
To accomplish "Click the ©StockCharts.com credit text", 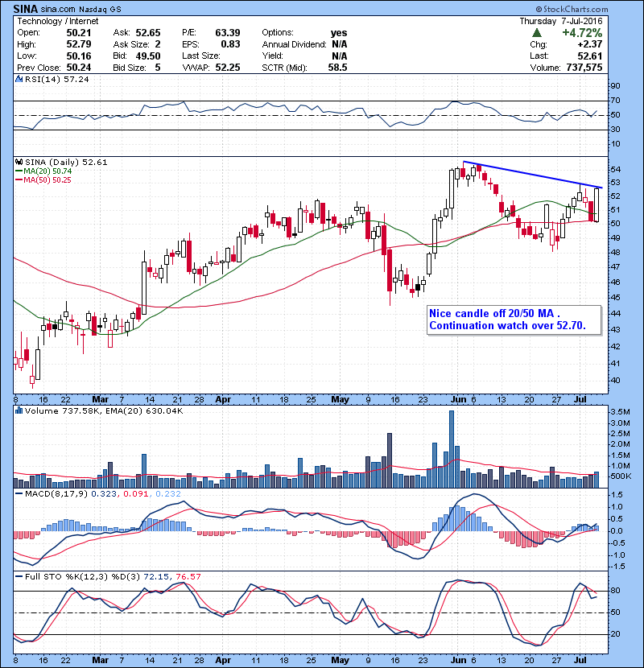I will [572, 9].
